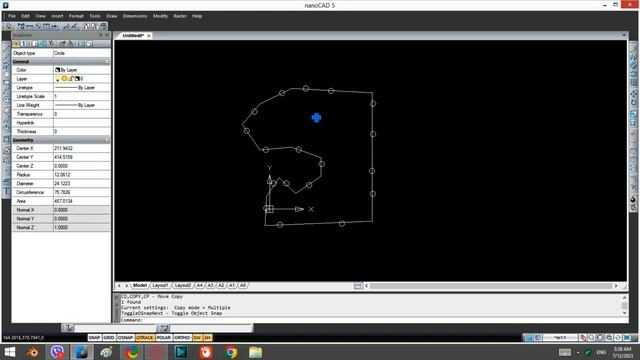
Task: Open the Line Weight By Layer dropdown
Action: (x=82, y=105)
